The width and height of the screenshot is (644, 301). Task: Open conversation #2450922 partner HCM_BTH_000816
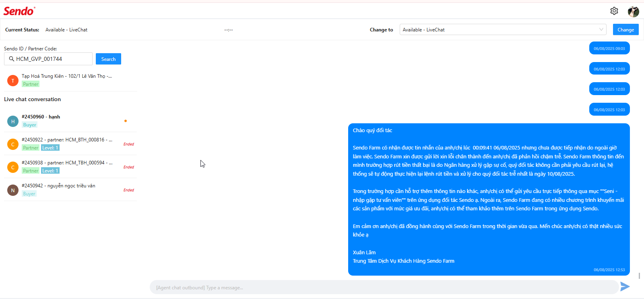pyautogui.click(x=70, y=144)
